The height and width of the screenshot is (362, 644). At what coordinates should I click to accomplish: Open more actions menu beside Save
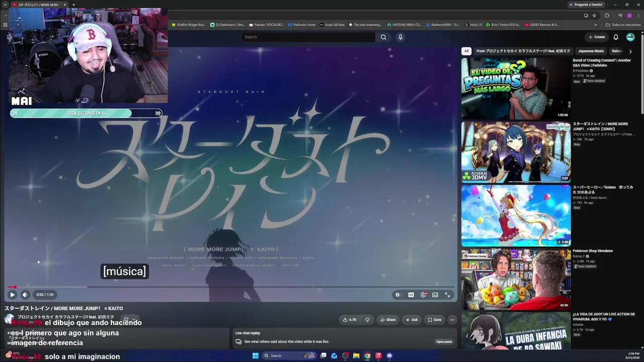coord(452,320)
